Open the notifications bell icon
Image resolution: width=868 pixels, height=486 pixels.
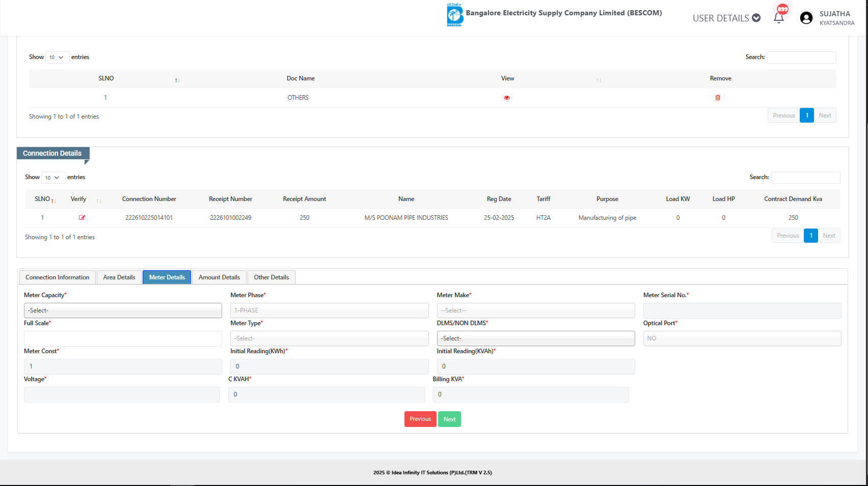tap(778, 18)
